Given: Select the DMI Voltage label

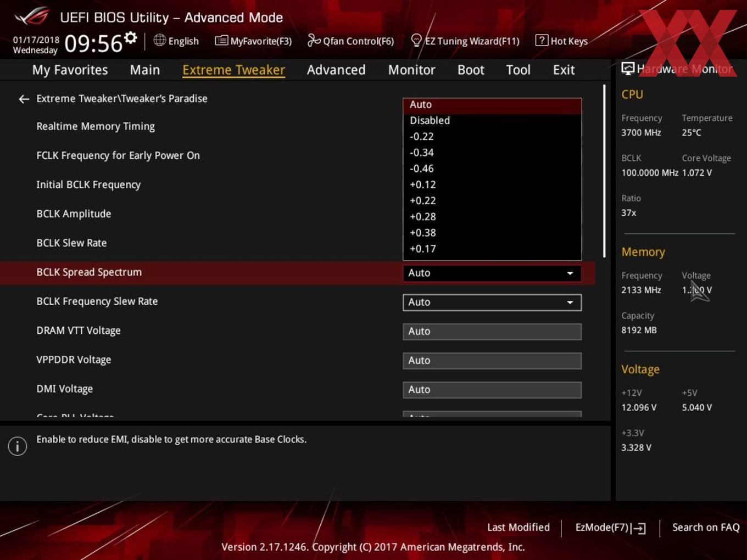Looking at the screenshot, I should [65, 389].
